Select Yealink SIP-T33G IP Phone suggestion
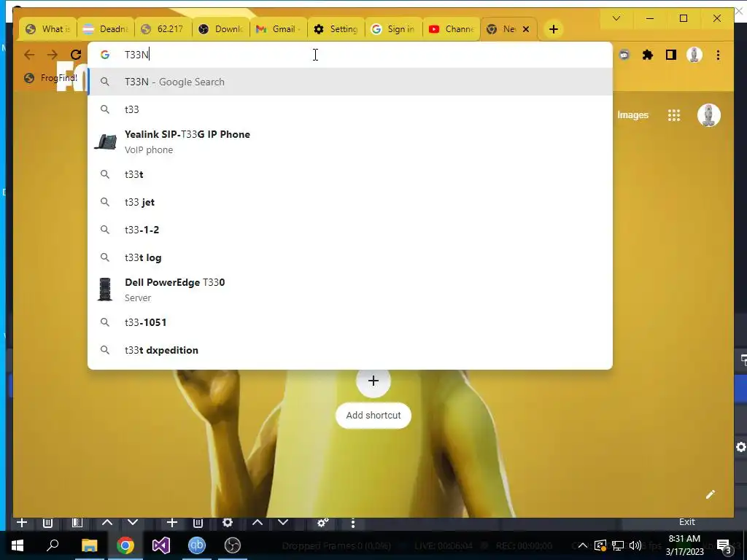This screenshot has width=747, height=560. (x=349, y=142)
